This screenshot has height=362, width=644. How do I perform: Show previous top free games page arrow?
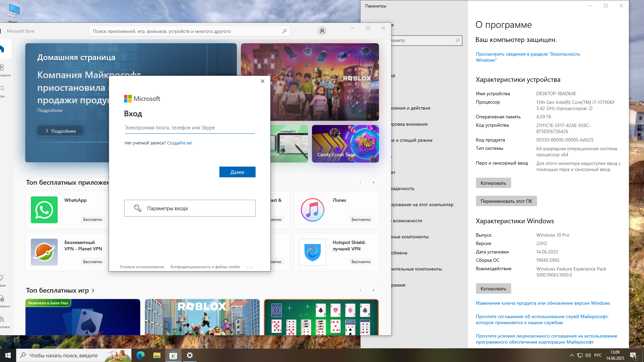(360, 290)
